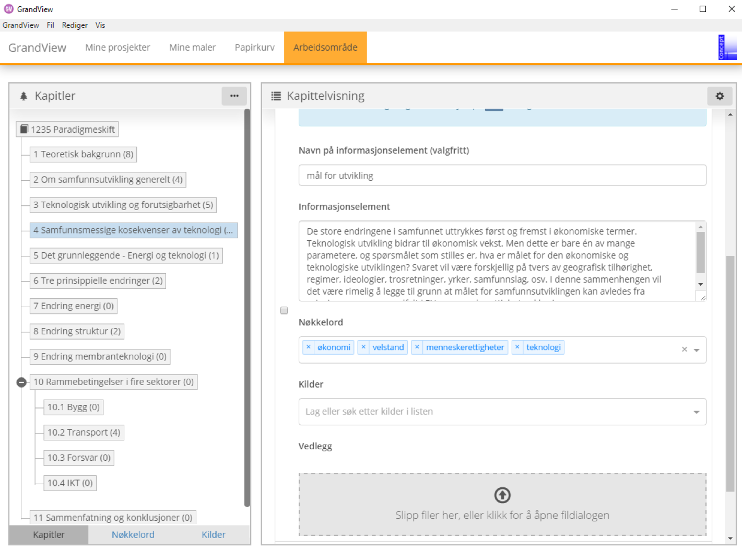Clear all keywords in the Nøkkelord field
This screenshot has height=560, width=742.
[684, 349]
